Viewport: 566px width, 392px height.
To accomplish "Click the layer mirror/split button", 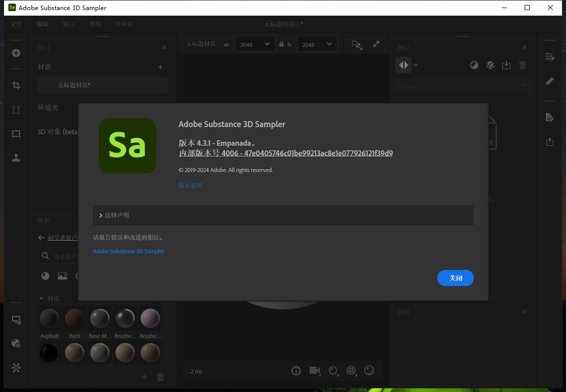I will tap(404, 65).
